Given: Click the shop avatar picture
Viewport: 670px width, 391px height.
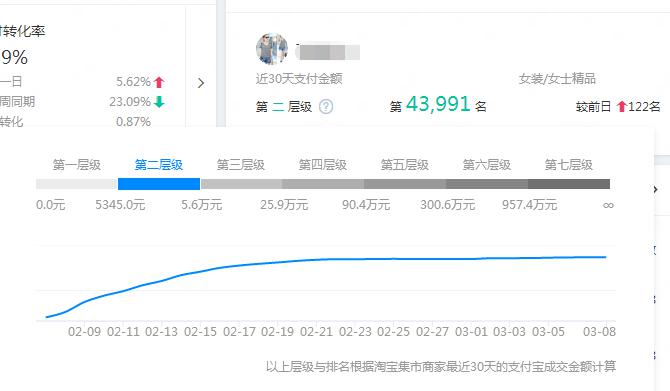Looking at the screenshot, I should pos(272,49).
